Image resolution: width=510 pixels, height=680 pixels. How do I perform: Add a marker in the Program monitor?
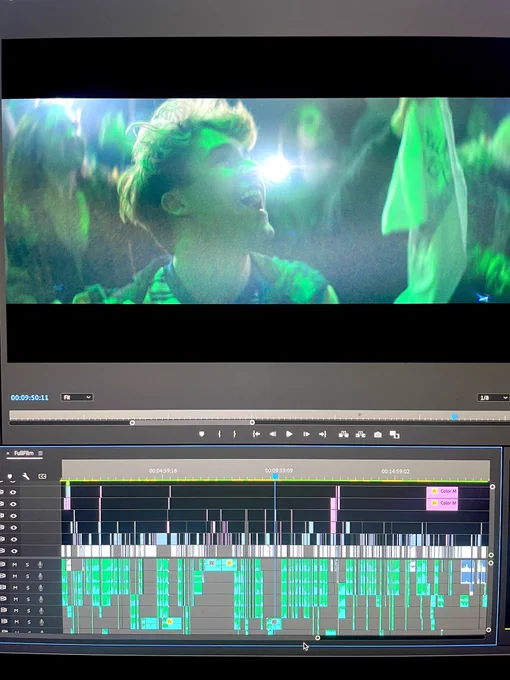click(x=202, y=434)
